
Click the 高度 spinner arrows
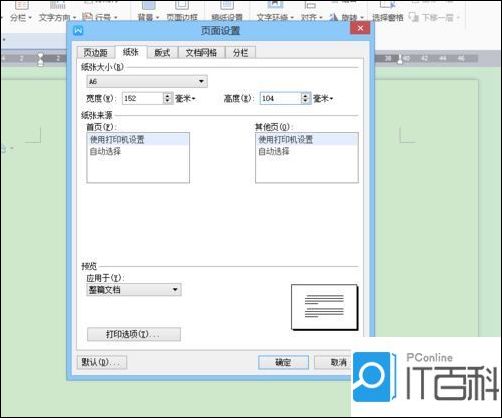(x=306, y=98)
